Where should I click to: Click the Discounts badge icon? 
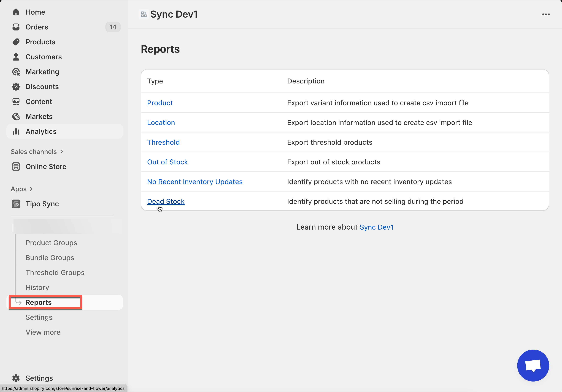[16, 87]
